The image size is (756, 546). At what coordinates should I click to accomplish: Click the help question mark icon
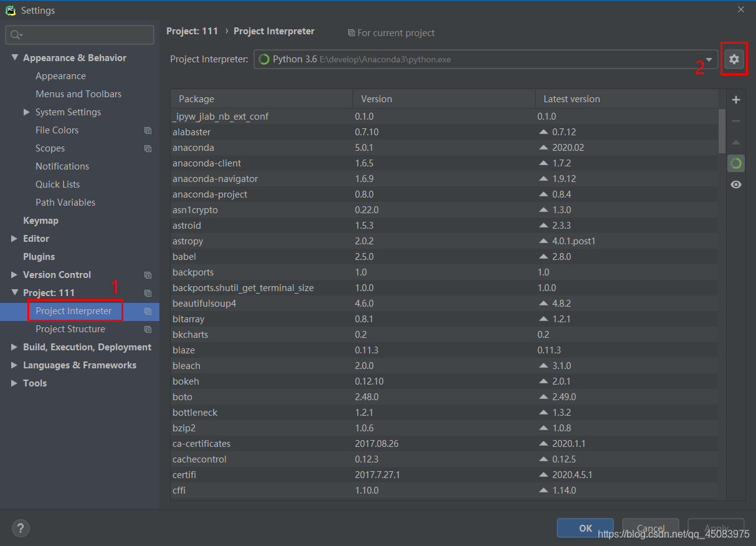click(21, 529)
